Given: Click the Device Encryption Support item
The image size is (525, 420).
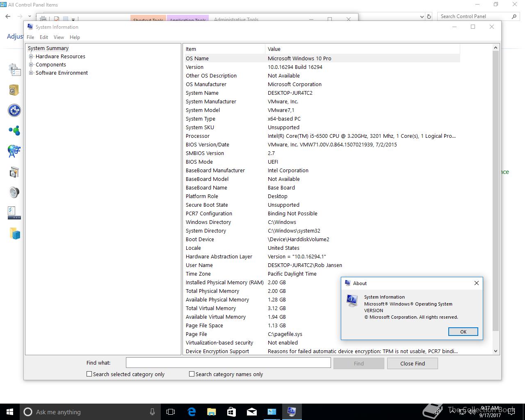Looking at the screenshot, I should click(x=217, y=351).
